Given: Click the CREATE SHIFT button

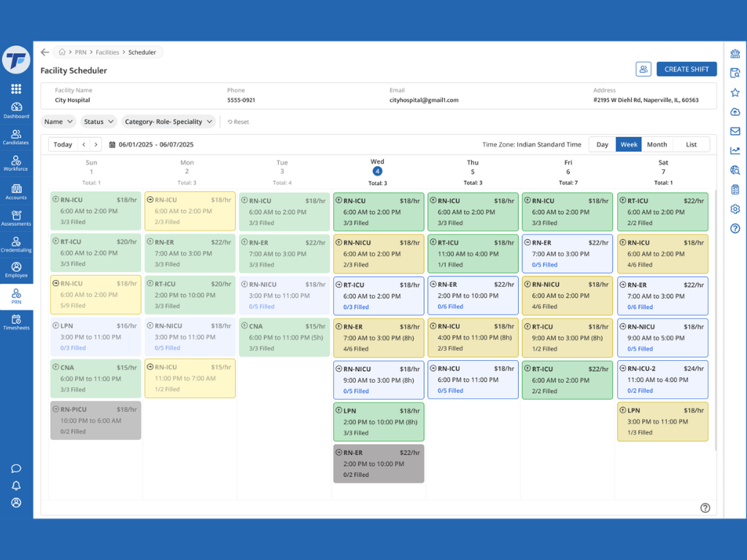Looking at the screenshot, I should click(x=686, y=69).
